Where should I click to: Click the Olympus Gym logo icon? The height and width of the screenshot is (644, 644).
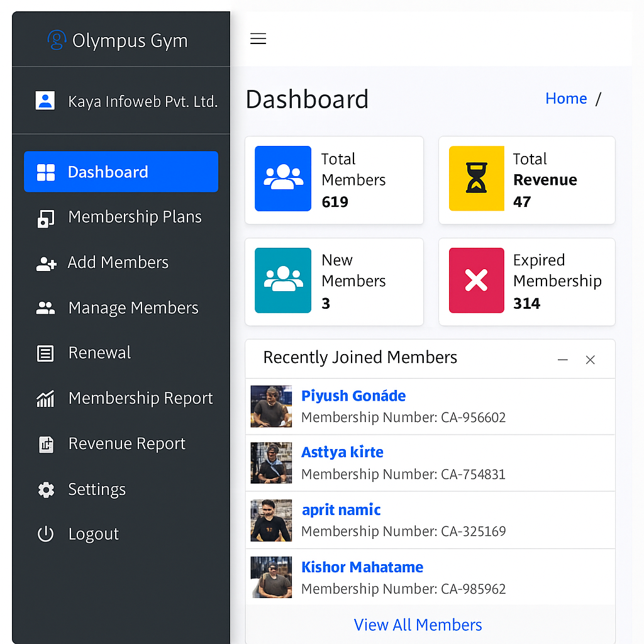57,40
